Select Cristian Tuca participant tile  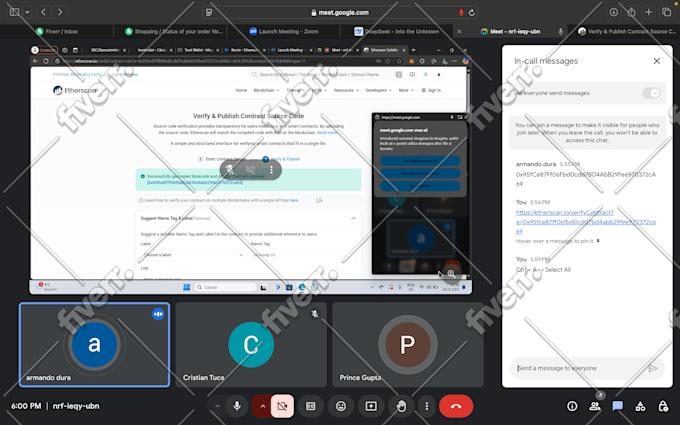coord(251,345)
